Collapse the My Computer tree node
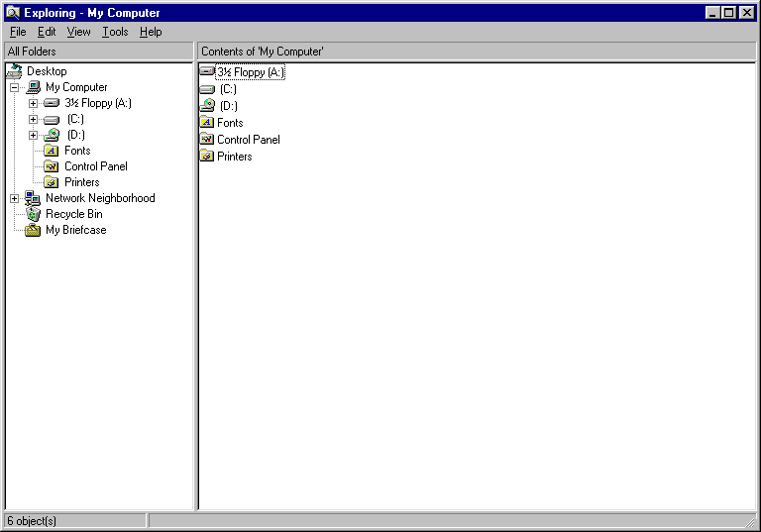This screenshot has height=532, width=761. click(14, 87)
